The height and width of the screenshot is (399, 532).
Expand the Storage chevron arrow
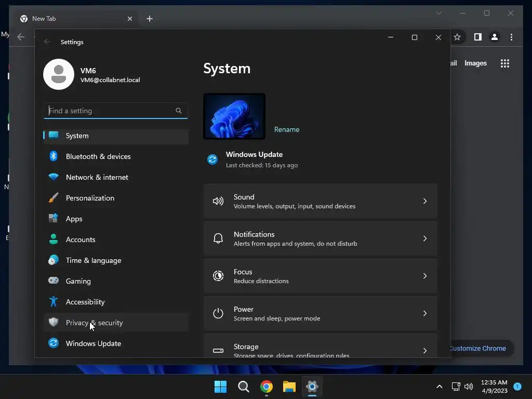[425, 351]
